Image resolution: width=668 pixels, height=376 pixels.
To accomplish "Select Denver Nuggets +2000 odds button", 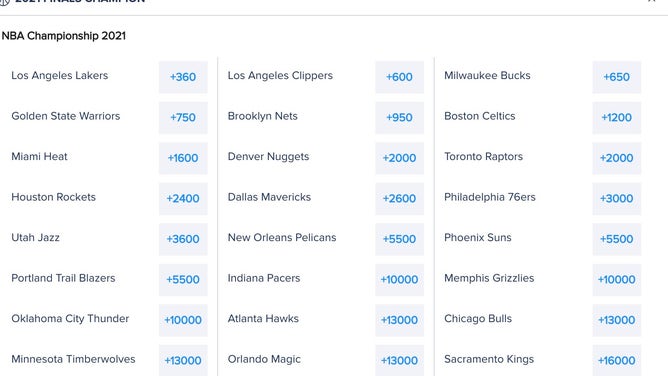I will [400, 158].
